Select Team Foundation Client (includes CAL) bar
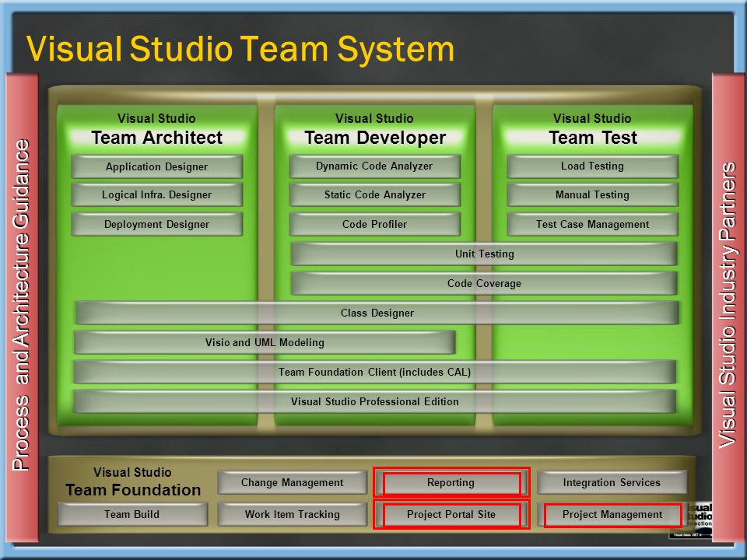Image resolution: width=747 pixels, height=560 pixels. coord(375,372)
